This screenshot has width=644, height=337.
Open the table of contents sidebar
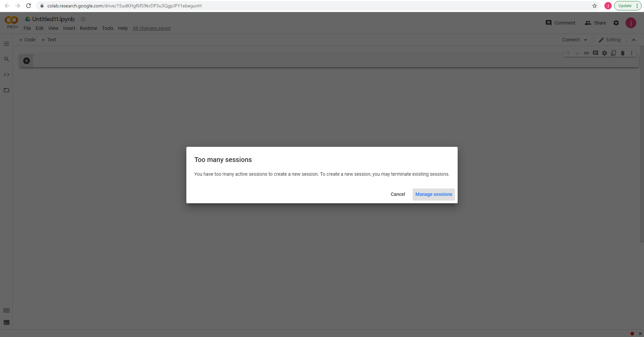click(x=6, y=44)
